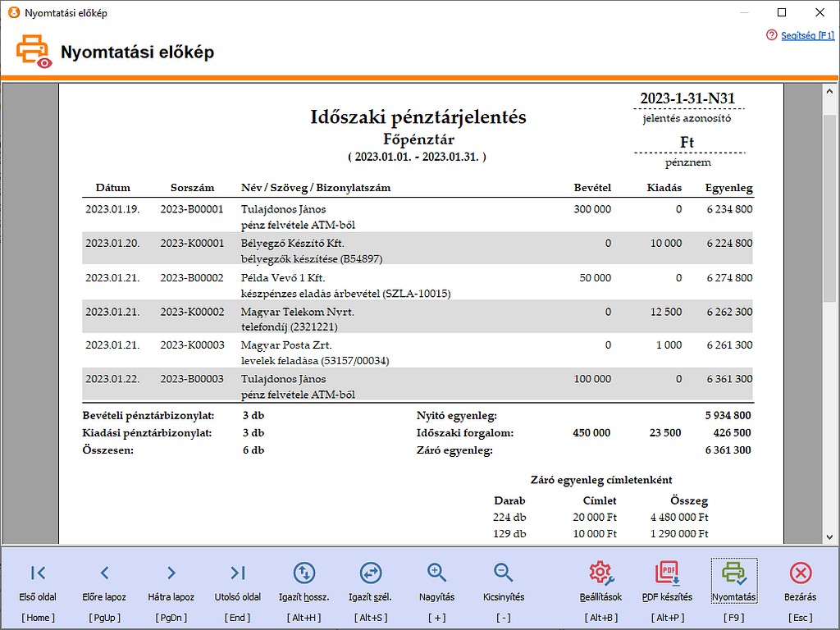Zoom out using the Kicsinyítés icon
Image resolution: width=840 pixels, height=630 pixels.
pos(503,573)
